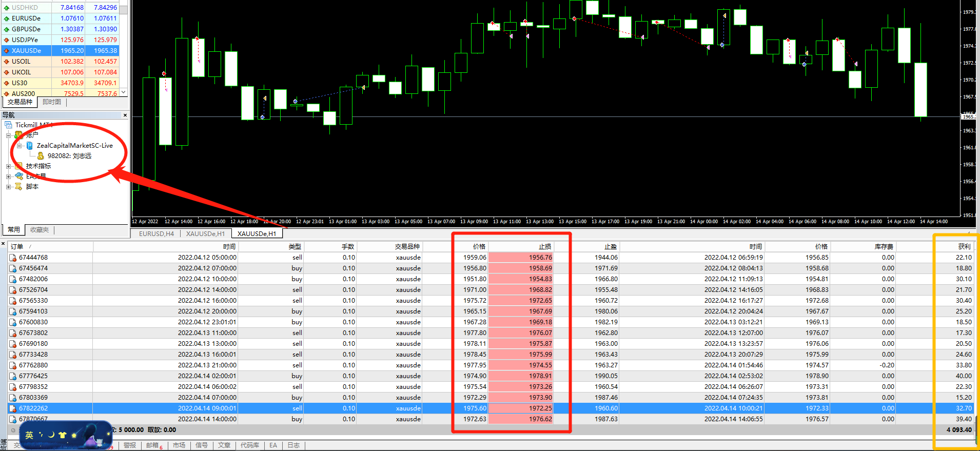
Task: Close the 导航 navigator panel
Action: click(x=125, y=115)
